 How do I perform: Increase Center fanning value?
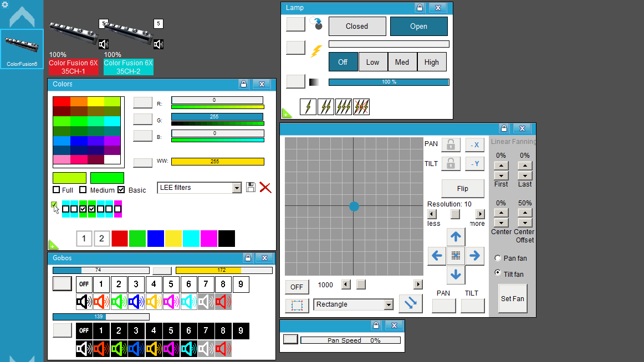point(501,213)
